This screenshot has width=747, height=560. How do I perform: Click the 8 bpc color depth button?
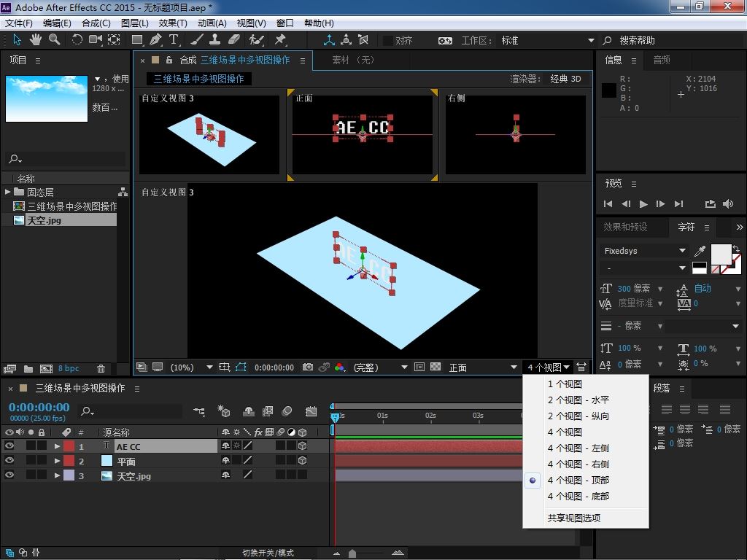point(69,368)
